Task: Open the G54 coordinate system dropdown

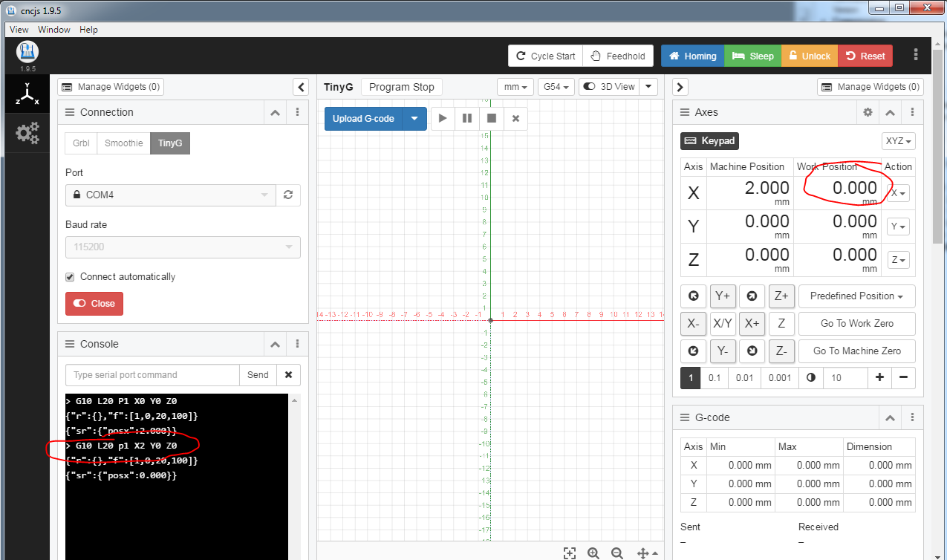Action: coord(556,87)
